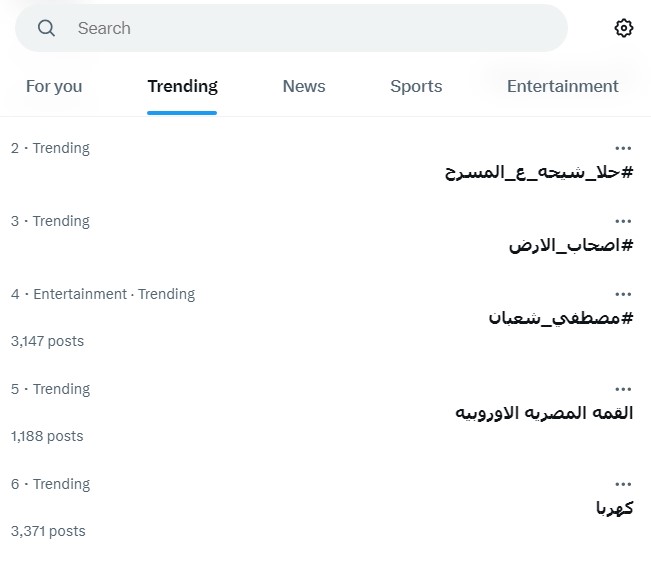Open more options for trend number 2

pyautogui.click(x=623, y=148)
